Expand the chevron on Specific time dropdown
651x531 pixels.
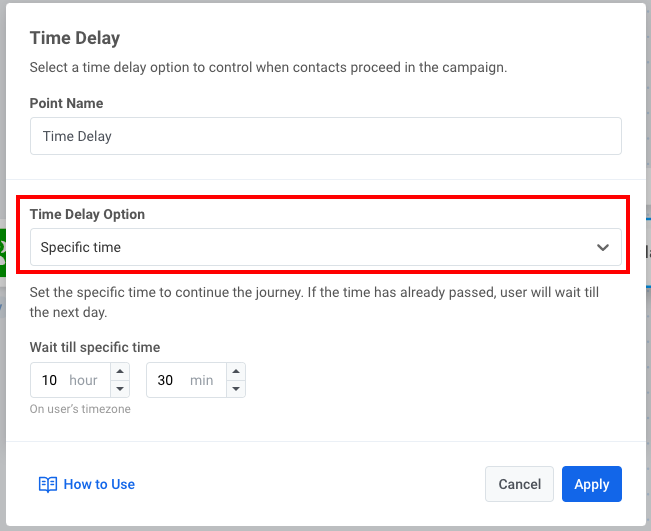coord(602,247)
